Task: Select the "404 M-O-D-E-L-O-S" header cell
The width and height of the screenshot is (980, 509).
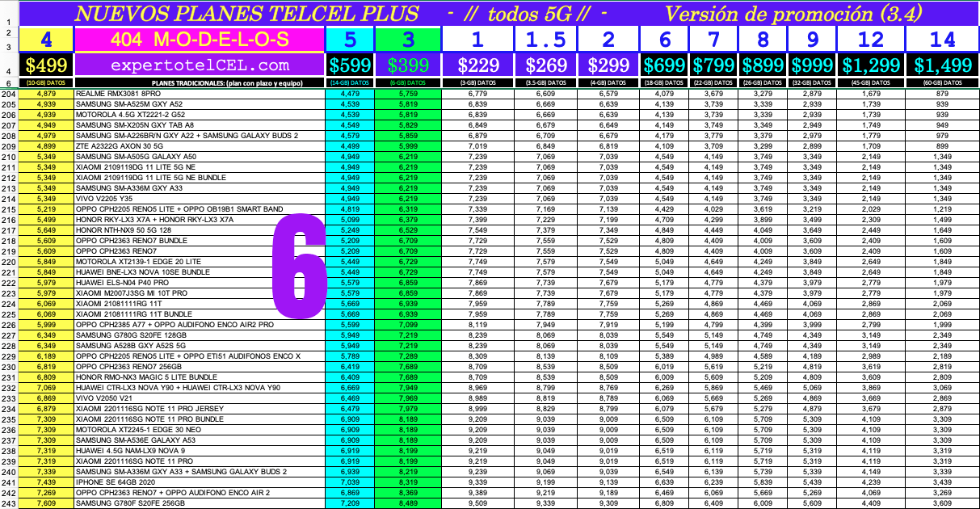Action: point(200,40)
